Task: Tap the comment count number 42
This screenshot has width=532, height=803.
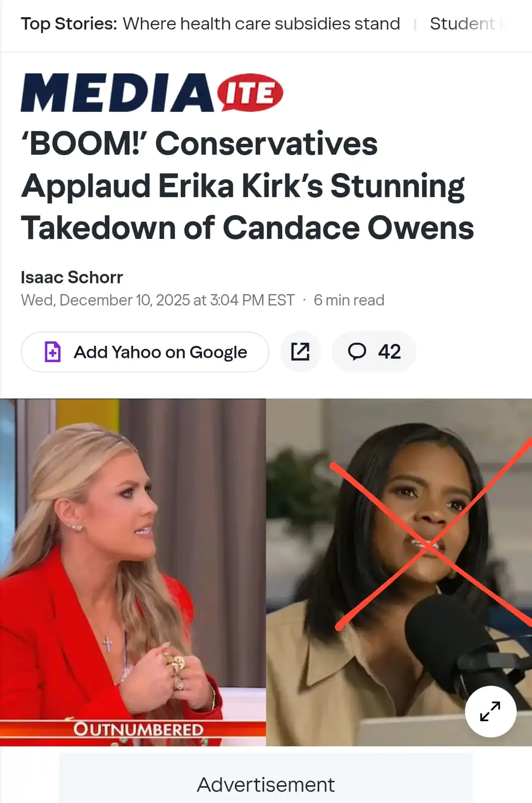Action: tap(390, 352)
